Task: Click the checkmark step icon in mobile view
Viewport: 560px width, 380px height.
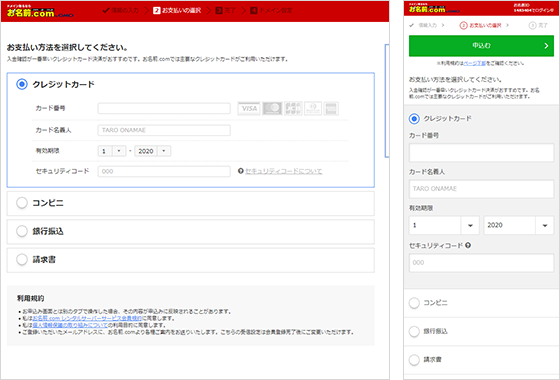Action: [x=412, y=25]
